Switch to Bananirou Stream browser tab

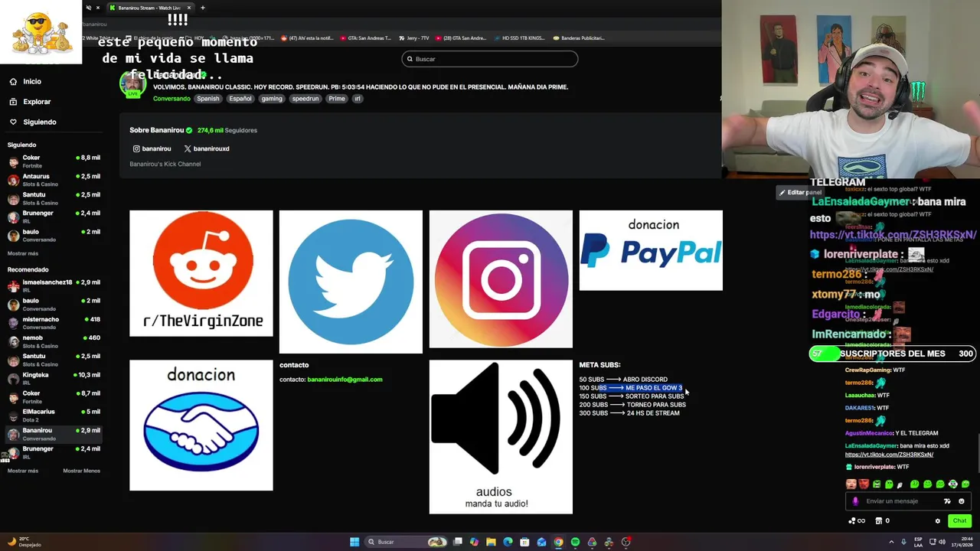149,8
